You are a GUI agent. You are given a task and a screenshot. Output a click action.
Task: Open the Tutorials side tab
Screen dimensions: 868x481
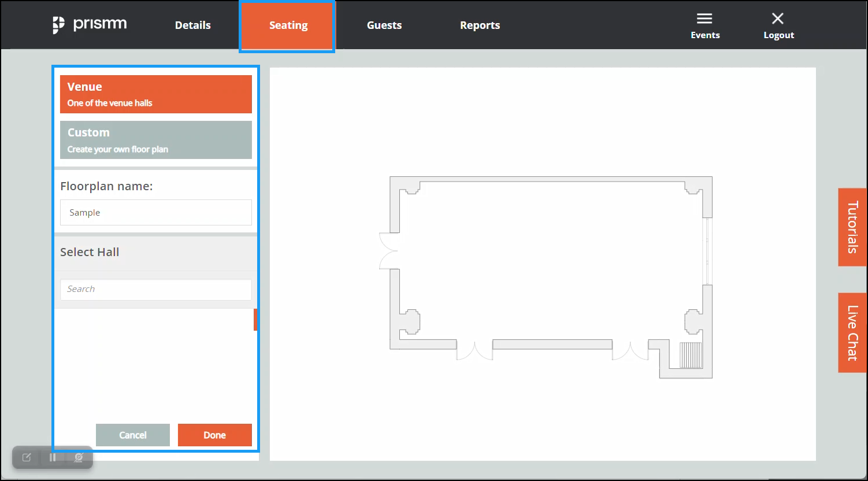coord(852,227)
